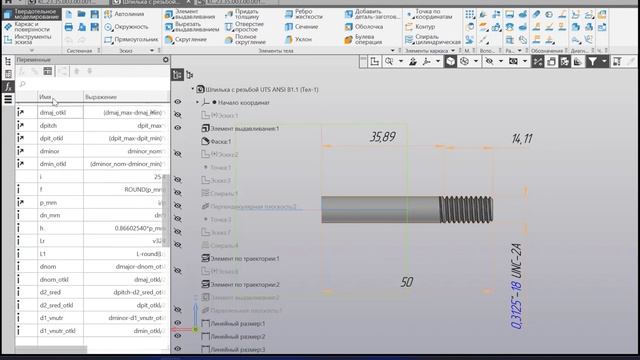
Task: Start the Элемент выдавливания extrude command
Action: (190, 14)
